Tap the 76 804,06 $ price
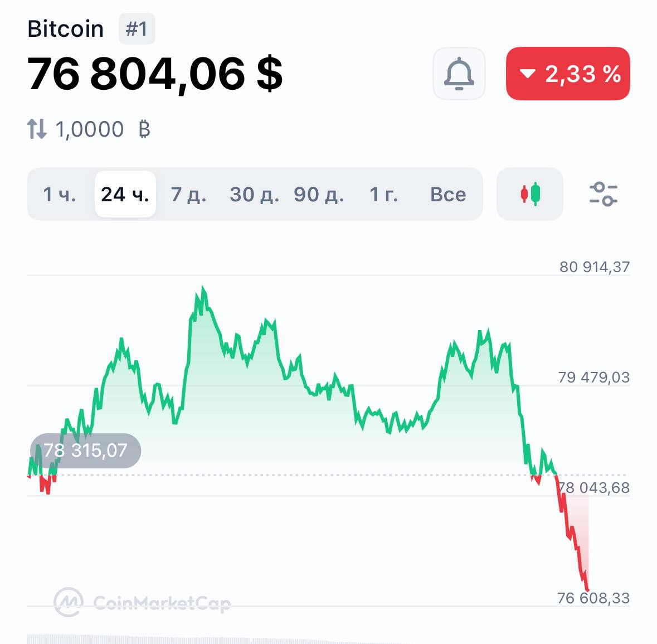 pos(155,74)
